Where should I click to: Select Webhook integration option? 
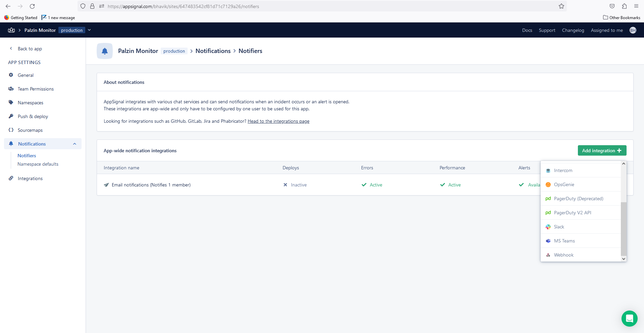(581, 255)
